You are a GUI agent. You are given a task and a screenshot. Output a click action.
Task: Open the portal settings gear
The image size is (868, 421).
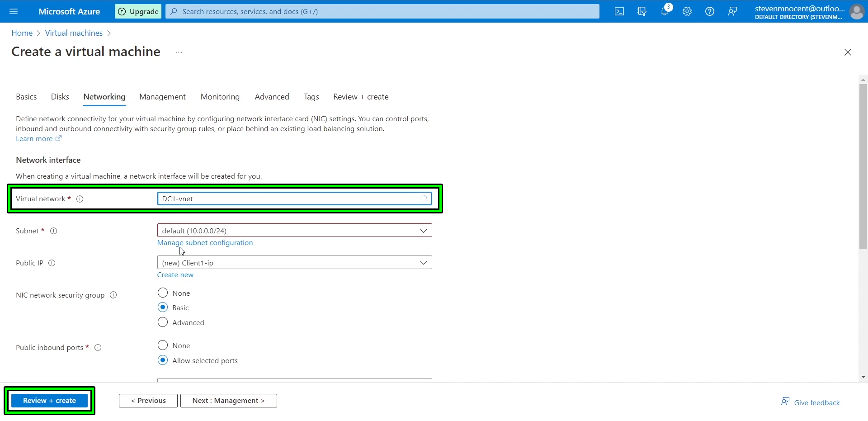pyautogui.click(x=687, y=11)
